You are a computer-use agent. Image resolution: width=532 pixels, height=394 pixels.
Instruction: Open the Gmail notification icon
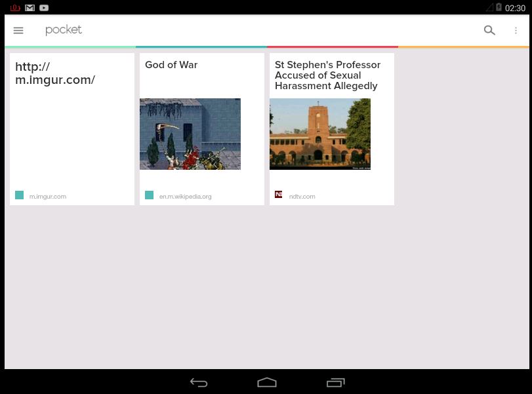[30, 7]
